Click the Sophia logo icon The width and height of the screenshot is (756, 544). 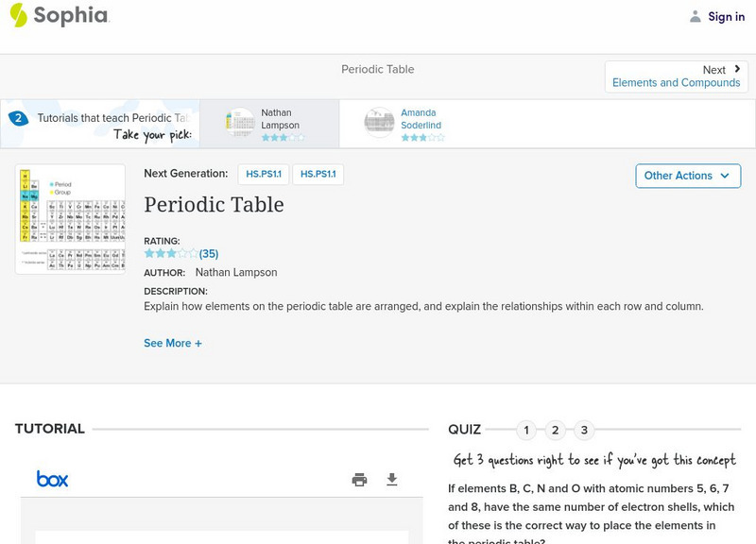[19, 15]
